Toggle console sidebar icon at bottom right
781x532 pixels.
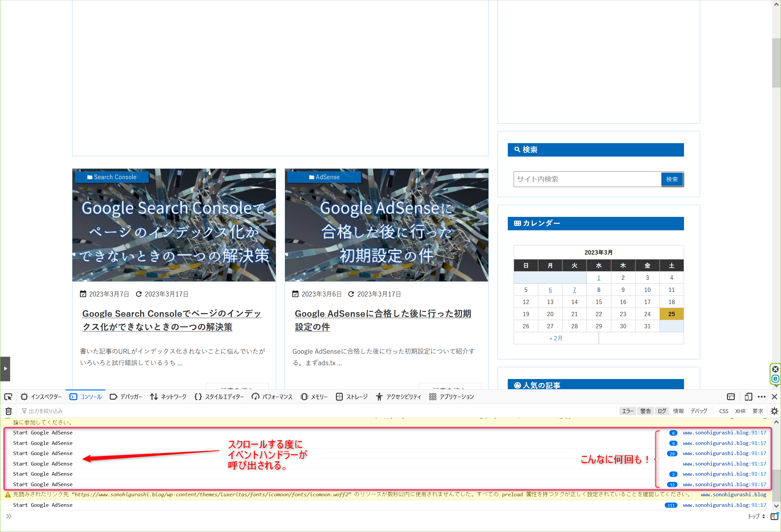(x=774, y=516)
